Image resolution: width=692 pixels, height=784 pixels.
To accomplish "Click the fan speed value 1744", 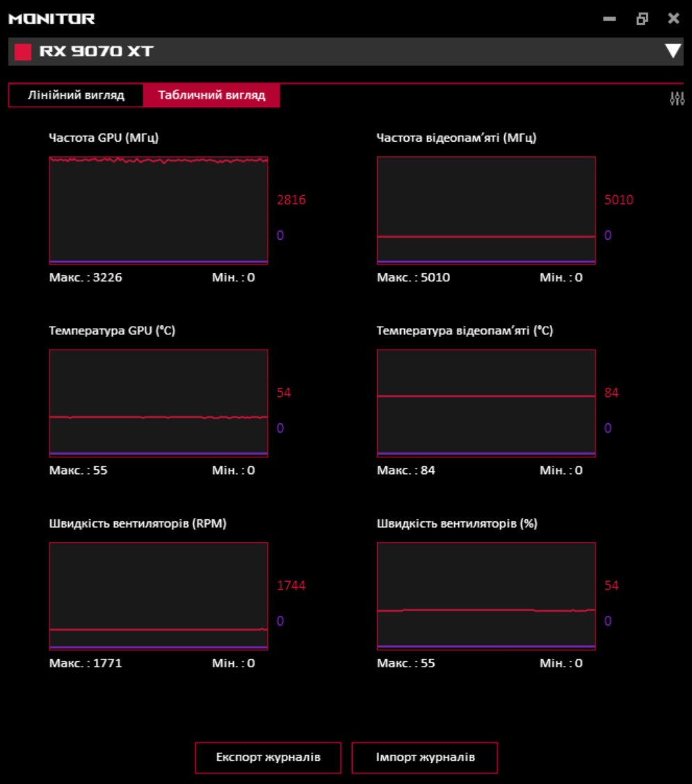I will point(291,585).
